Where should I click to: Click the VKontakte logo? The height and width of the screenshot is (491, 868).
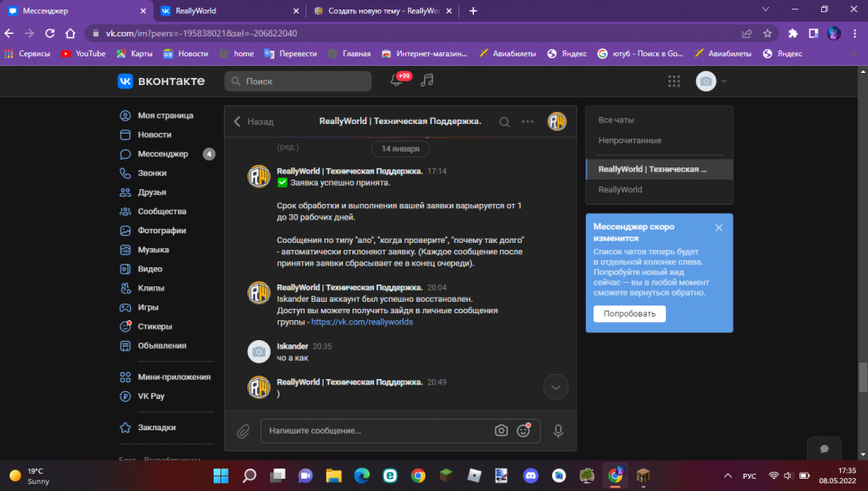[161, 81]
